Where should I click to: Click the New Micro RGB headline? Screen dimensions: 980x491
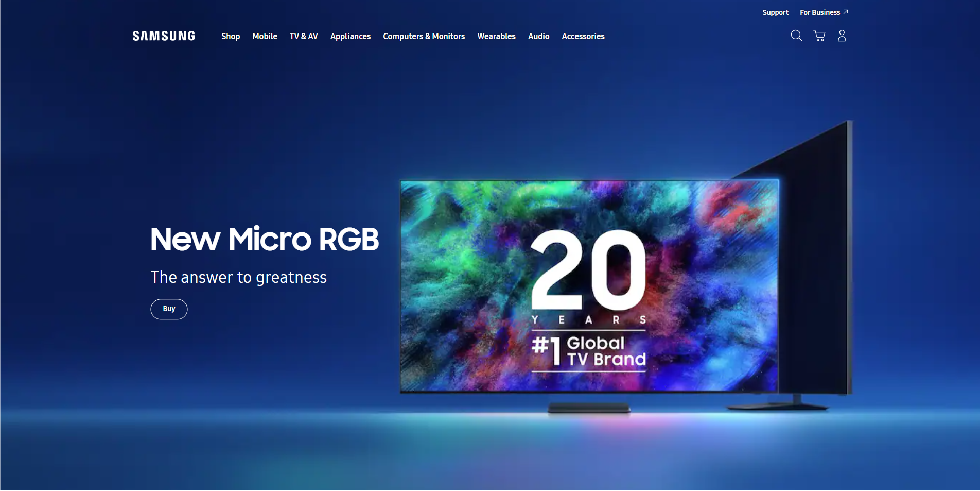click(x=265, y=239)
